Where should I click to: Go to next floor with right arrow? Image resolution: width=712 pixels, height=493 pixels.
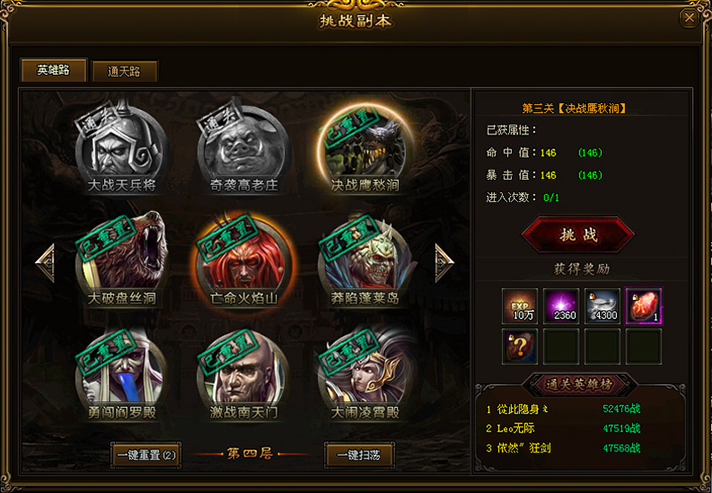pyautogui.click(x=444, y=263)
